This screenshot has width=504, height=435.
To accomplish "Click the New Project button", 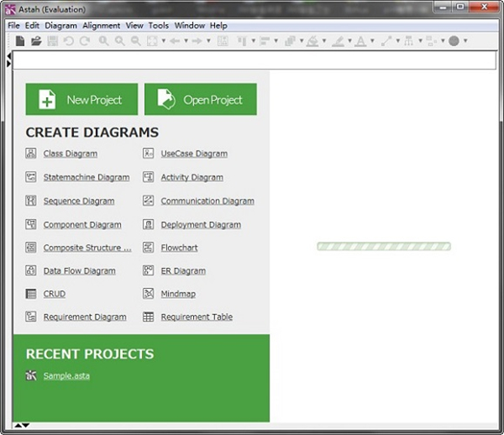I will coord(81,99).
